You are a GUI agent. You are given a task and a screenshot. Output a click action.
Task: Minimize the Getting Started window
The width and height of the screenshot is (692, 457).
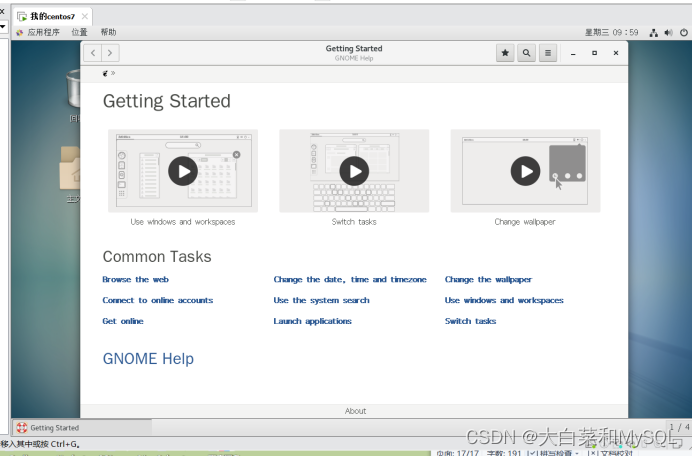(573, 53)
